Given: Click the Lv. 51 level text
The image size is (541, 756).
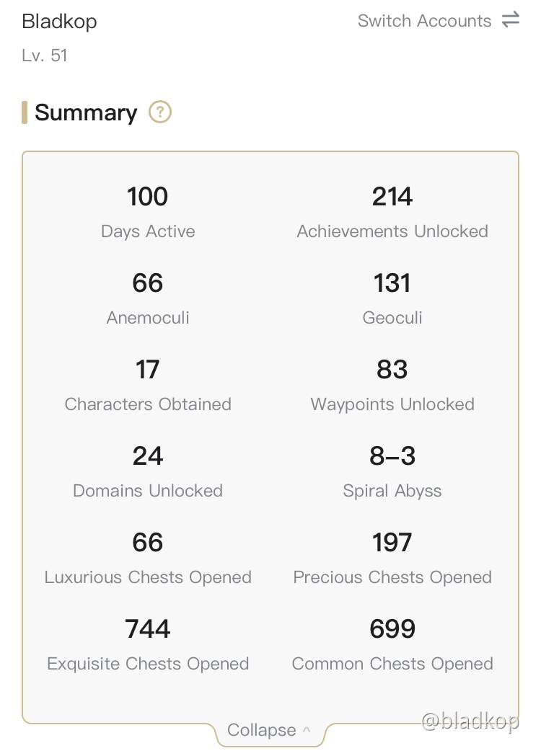Looking at the screenshot, I should click(45, 55).
